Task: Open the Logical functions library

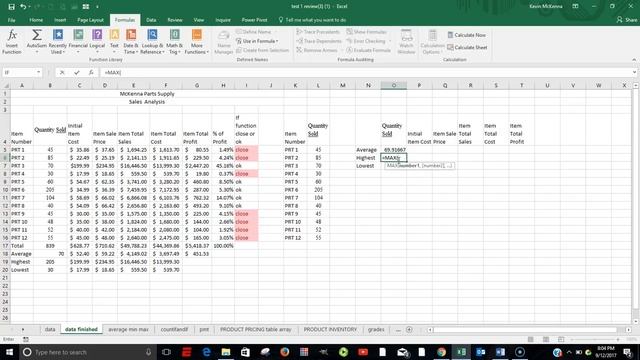Action: [x=97, y=42]
